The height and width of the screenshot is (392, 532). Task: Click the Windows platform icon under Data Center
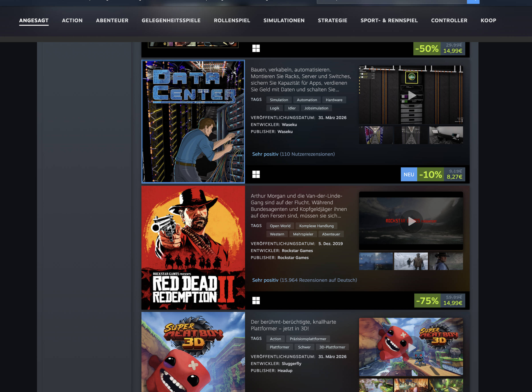pos(256,175)
